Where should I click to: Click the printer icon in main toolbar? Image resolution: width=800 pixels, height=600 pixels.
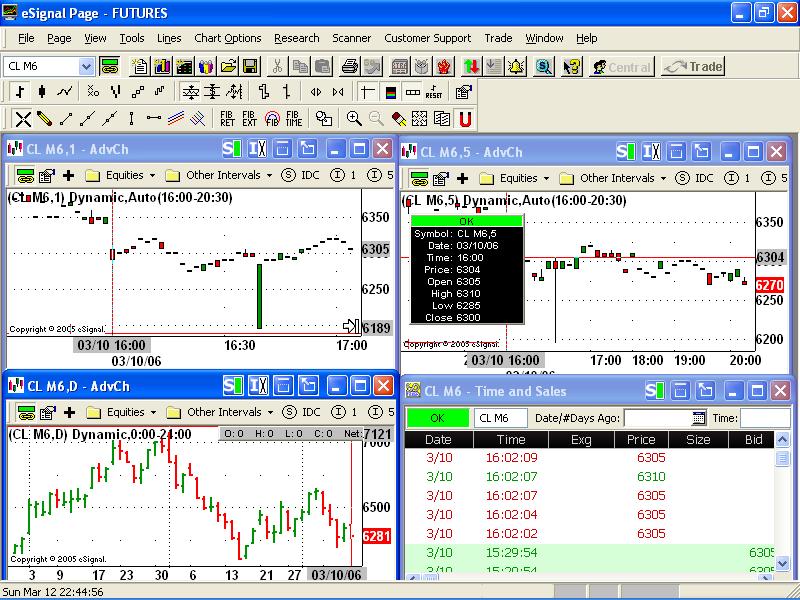350,66
